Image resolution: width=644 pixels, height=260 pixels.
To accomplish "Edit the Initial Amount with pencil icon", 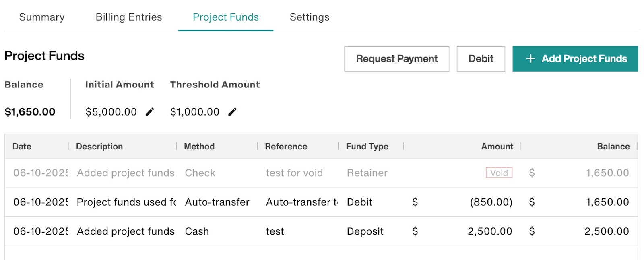I will (150, 112).
